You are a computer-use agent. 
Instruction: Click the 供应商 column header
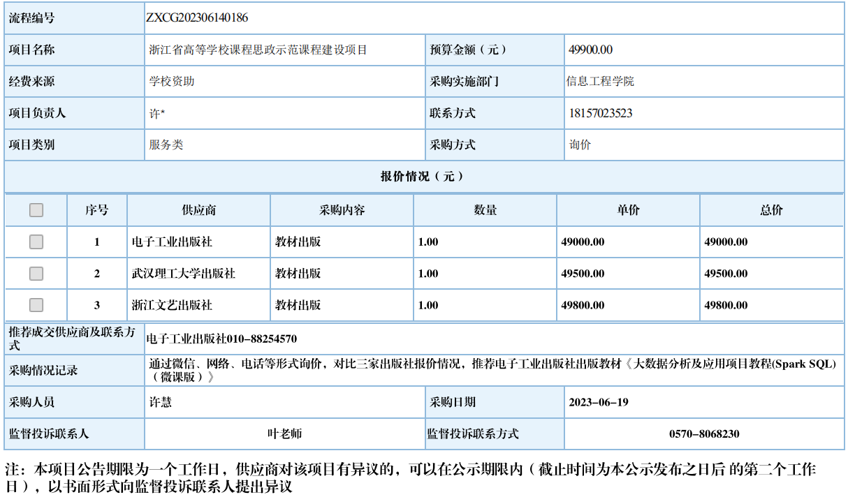[198, 210]
